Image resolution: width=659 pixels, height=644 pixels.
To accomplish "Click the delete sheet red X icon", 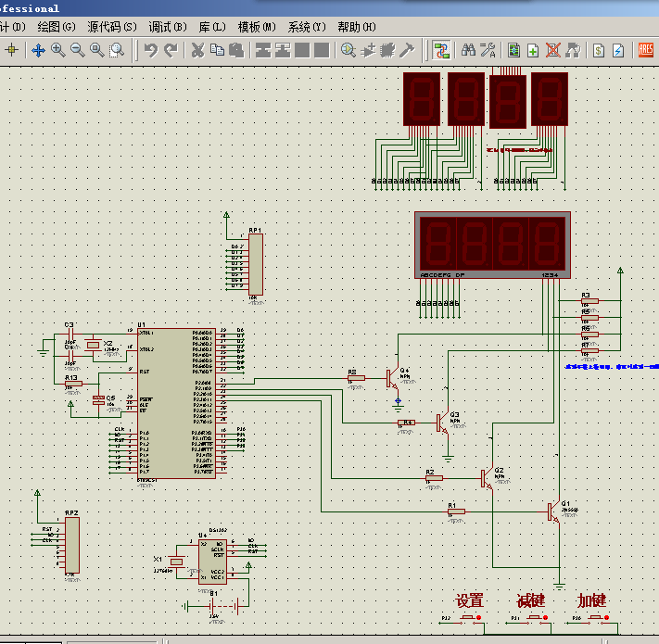I will (x=553, y=50).
